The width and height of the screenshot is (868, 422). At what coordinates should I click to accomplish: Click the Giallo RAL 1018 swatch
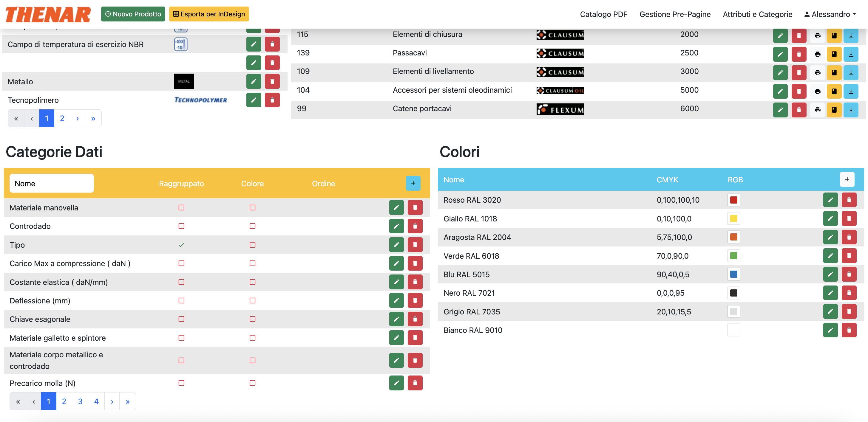tap(733, 218)
